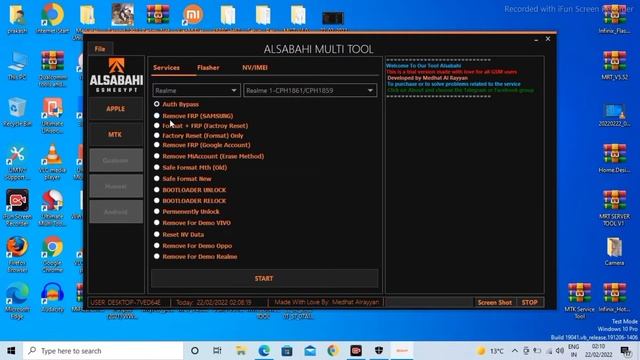
Task: Open the MRT SERVER TOOL V1 archive
Action: click(614, 208)
